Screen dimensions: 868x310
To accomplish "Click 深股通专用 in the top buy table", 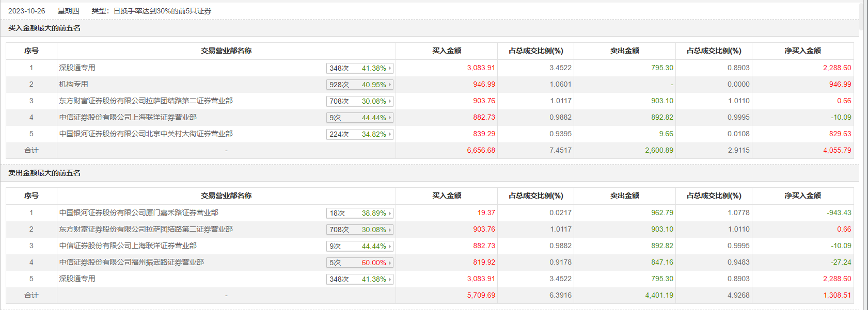I will (77, 68).
